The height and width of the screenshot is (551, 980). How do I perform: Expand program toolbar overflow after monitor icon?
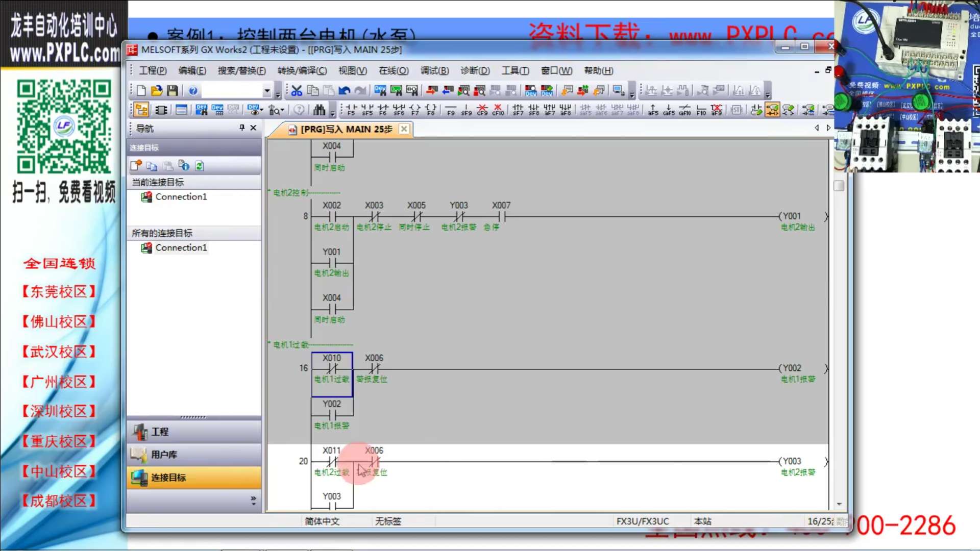pos(632,94)
